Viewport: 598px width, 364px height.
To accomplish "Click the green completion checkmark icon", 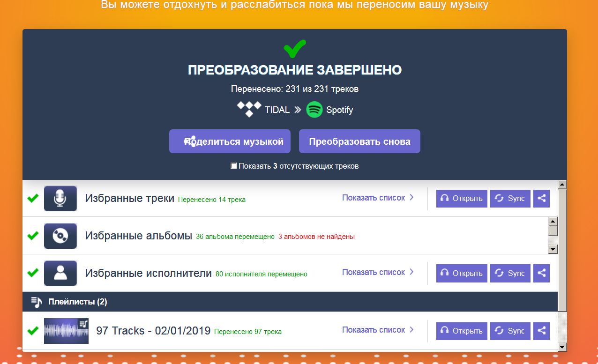I will [x=295, y=49].
